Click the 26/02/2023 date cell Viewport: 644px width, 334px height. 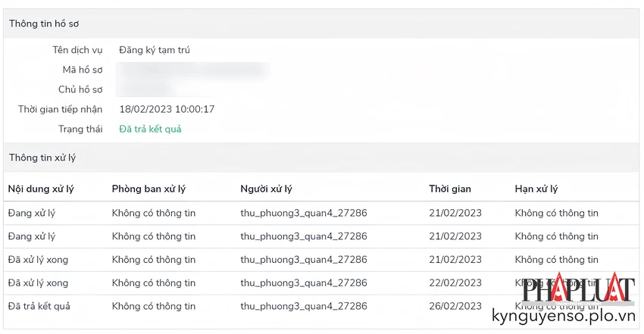point(455,306)
